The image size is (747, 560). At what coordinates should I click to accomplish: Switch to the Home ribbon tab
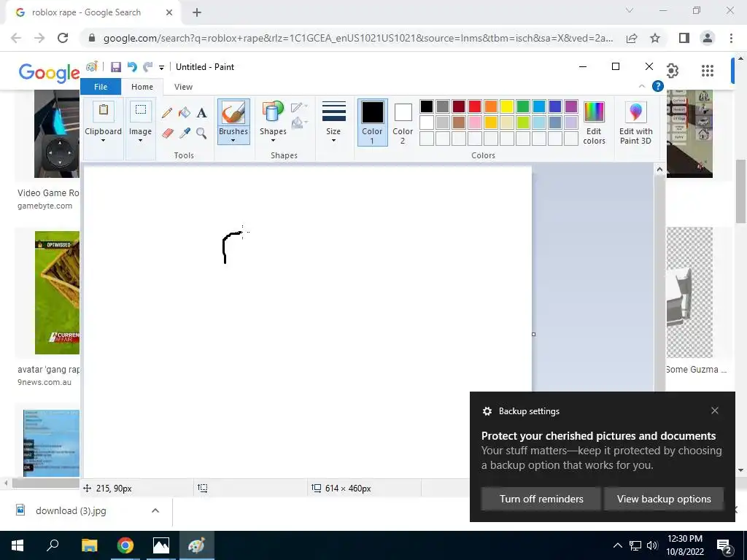pyautogui.click(x=142, y=87)
